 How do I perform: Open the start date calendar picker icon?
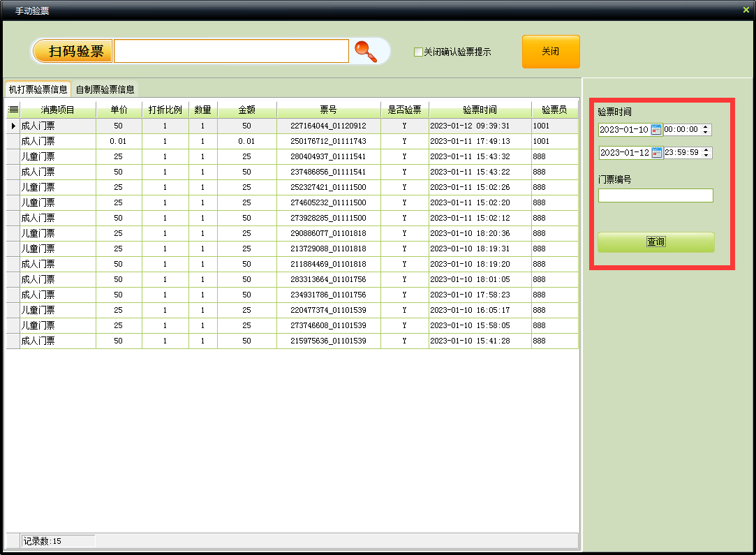pos(656,130)
